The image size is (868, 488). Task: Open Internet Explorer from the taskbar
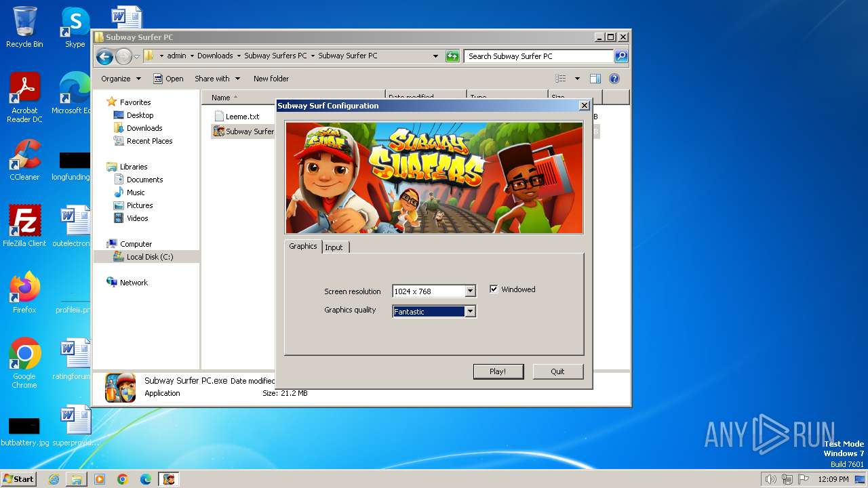pyautogui.click(x=54, y=479)
